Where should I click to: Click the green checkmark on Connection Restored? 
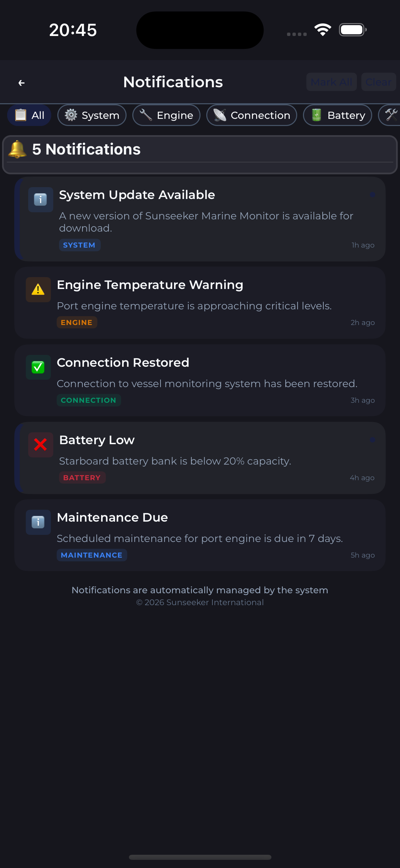pos(38,367)
